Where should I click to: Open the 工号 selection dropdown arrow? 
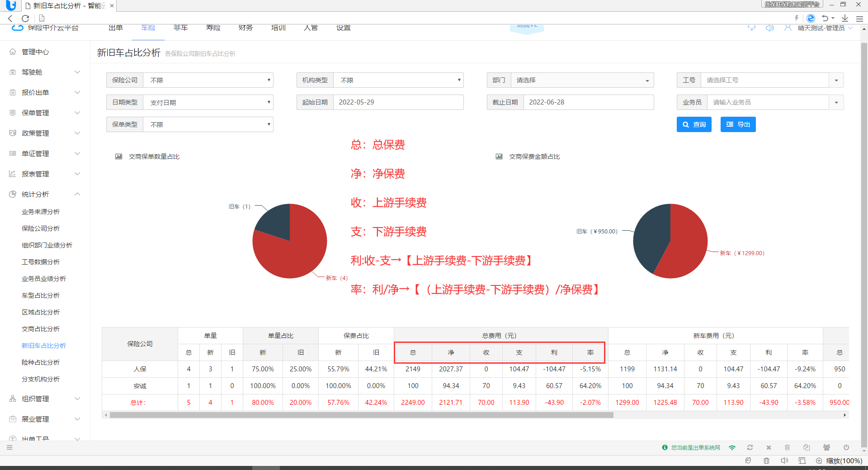(x=836, y=80)
